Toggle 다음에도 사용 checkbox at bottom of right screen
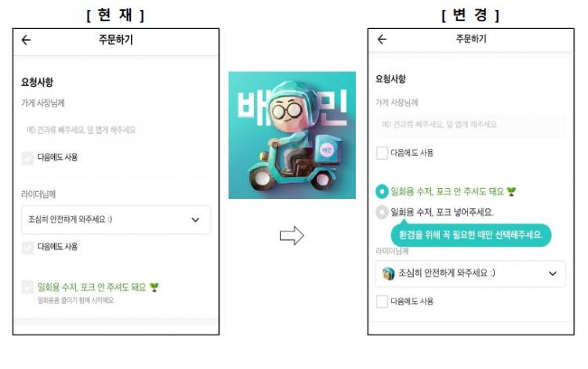Viewport: 588px width, 369px height. click(382, 301)
